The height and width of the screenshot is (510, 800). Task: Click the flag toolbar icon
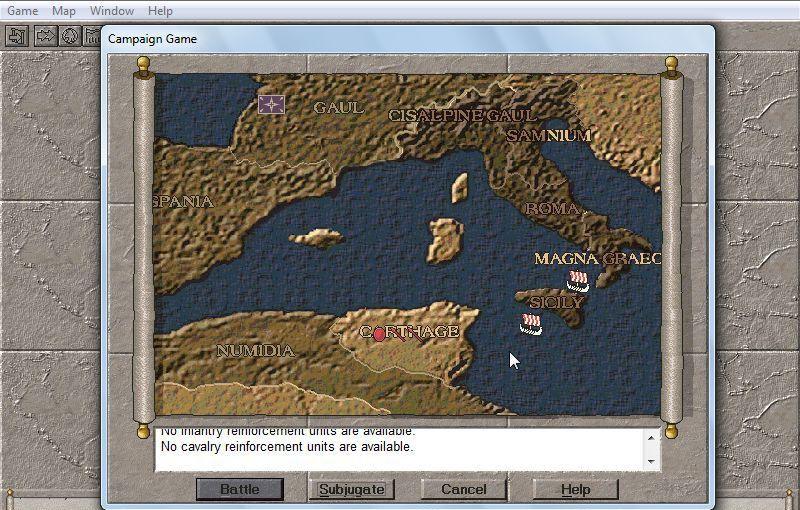[93, 36]
